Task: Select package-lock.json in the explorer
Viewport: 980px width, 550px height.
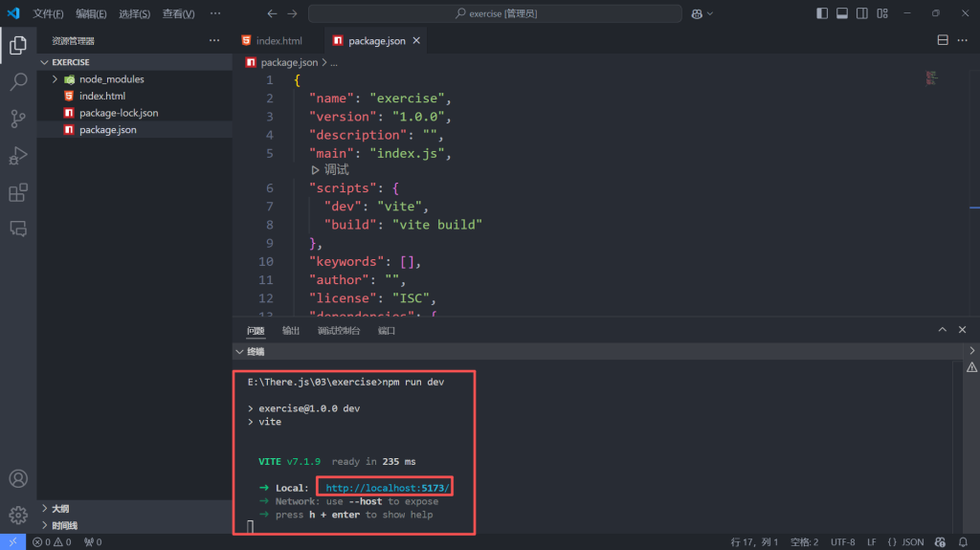Action: (x=119, y=113)
